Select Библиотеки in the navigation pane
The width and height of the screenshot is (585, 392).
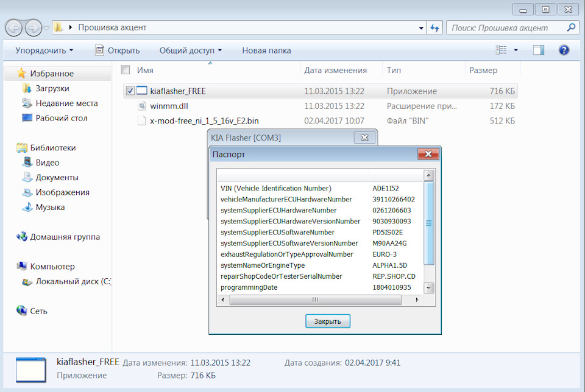tap(53, 147)
